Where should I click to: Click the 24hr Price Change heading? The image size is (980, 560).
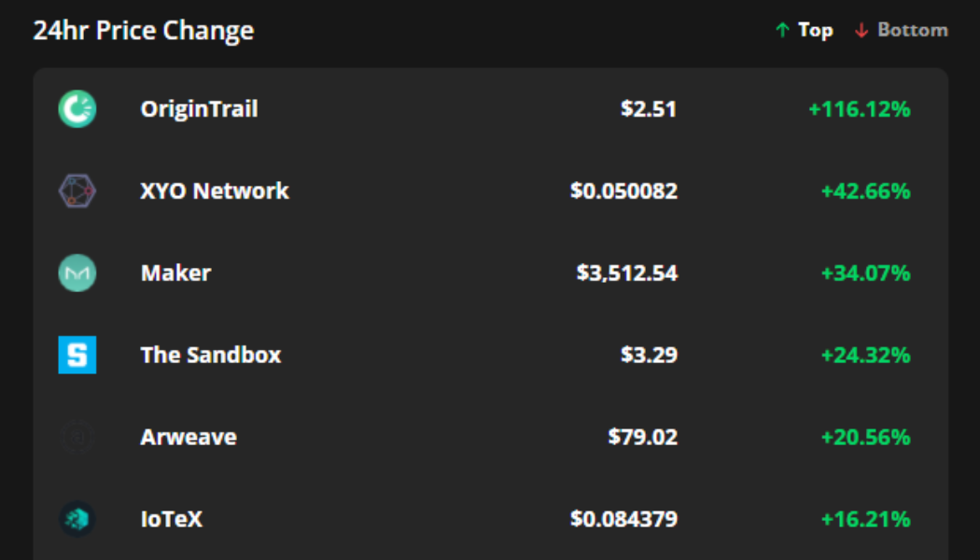point(144,30)
